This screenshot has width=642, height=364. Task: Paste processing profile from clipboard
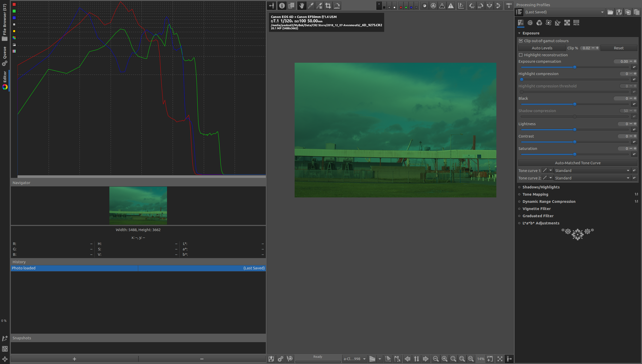click(x=637, y=12)
